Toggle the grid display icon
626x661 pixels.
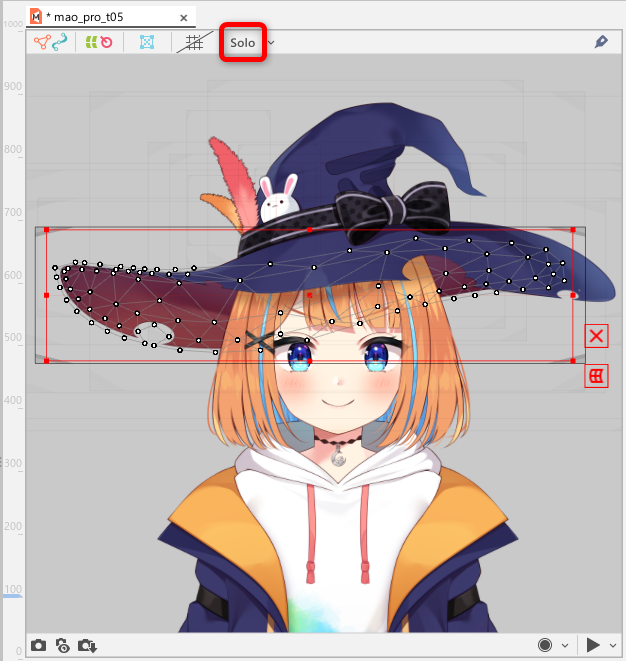pyautogui.click(x=194, y=43)
